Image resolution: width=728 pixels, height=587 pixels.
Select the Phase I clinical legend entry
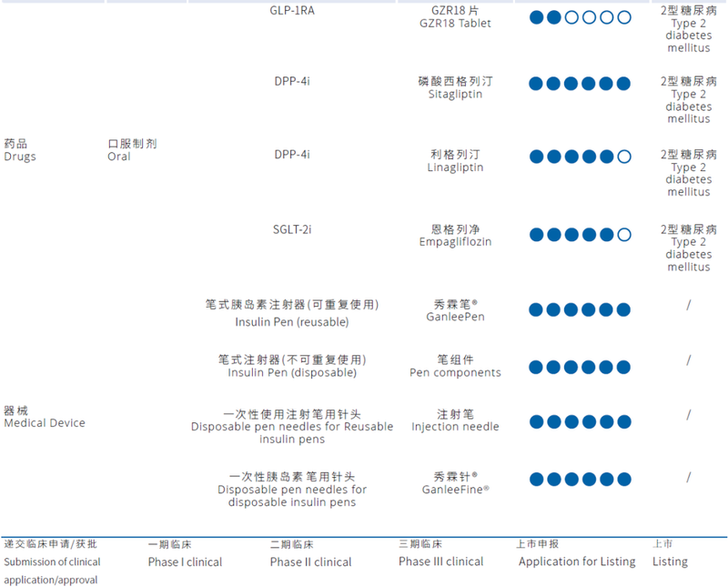coord(186,562)
